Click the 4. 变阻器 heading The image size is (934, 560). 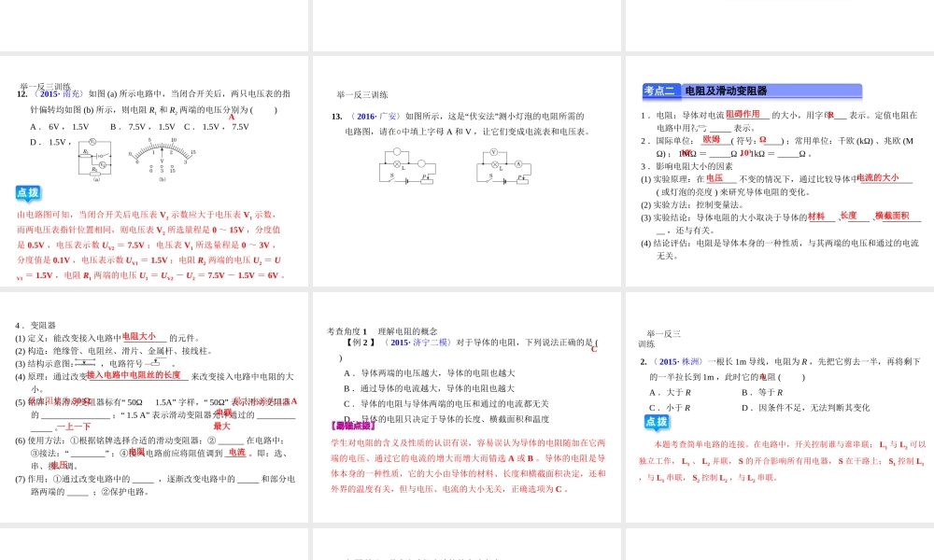(35, 326)
